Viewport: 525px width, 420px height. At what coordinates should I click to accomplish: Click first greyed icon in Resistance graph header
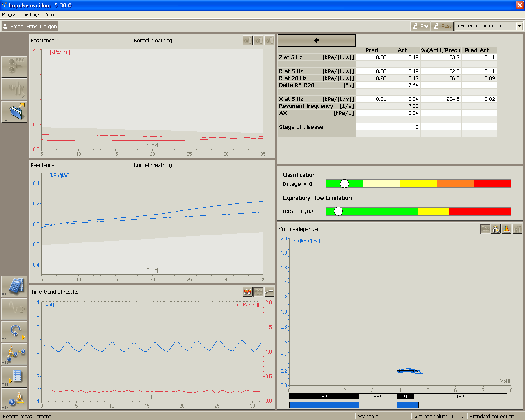pos(248,40)
